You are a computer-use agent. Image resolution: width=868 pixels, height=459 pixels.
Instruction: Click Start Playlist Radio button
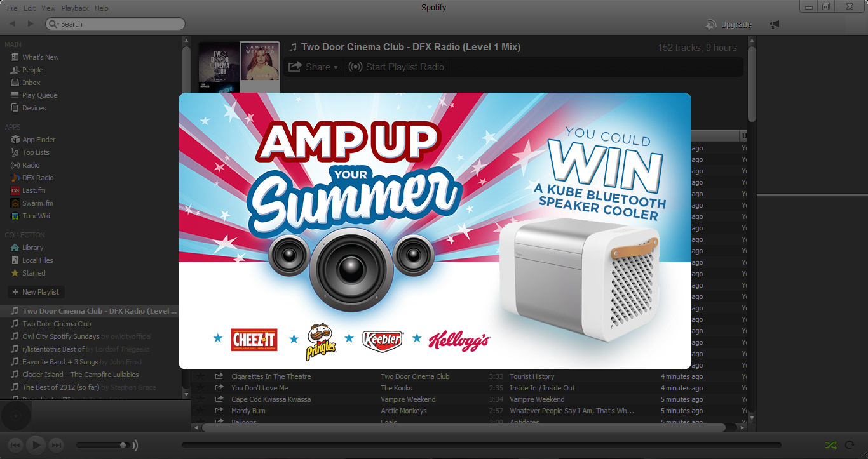pos(397,67)
